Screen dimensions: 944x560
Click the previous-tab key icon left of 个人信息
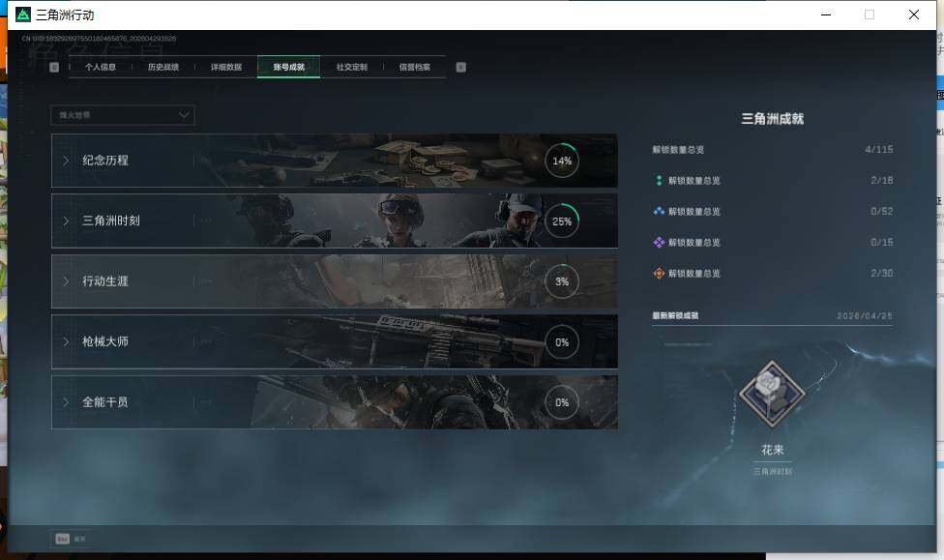pyautogui.click(x=54, y=67)
